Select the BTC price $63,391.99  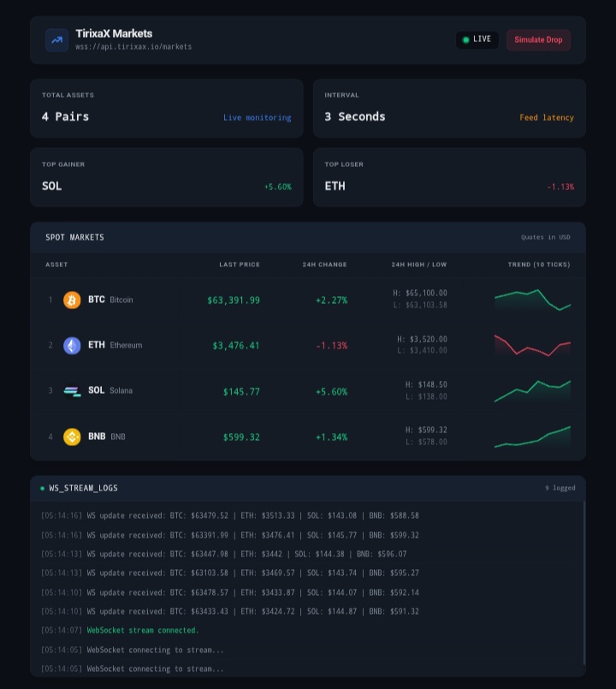coord(234,300)
